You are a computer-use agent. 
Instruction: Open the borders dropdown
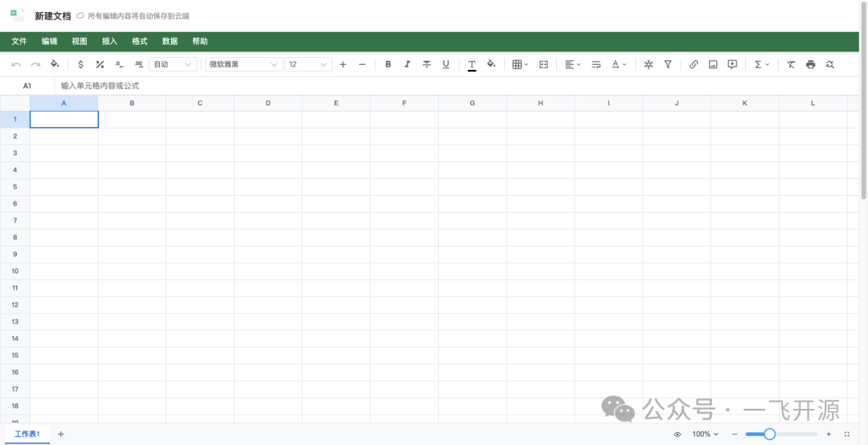[520, 64]
